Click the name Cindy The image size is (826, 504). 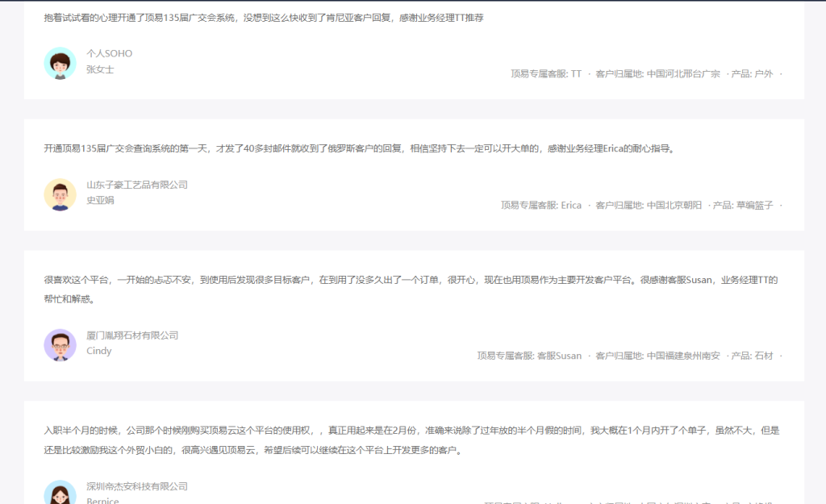(x=98, y=351)
